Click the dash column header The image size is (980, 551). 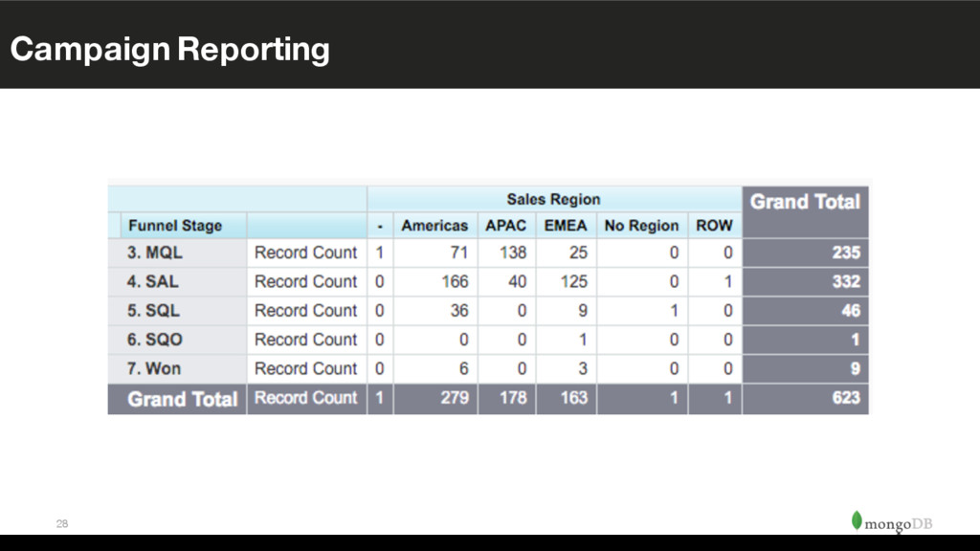(x=380, y=226)
